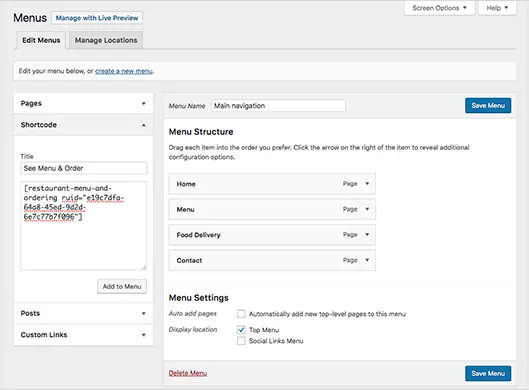Click Manage with Live Preview button
The image size is (529, 390).
97,18
